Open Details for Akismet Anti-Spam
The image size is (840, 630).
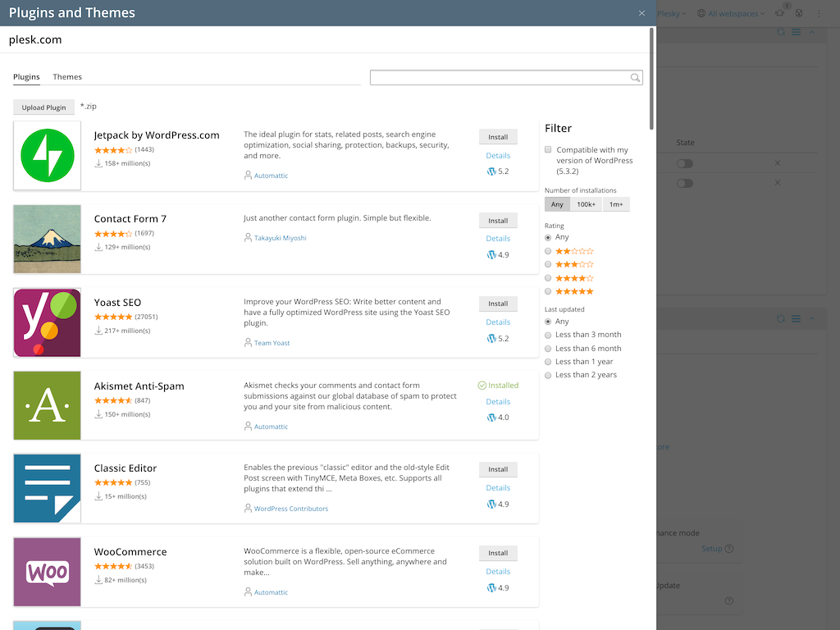click(498, 401)
